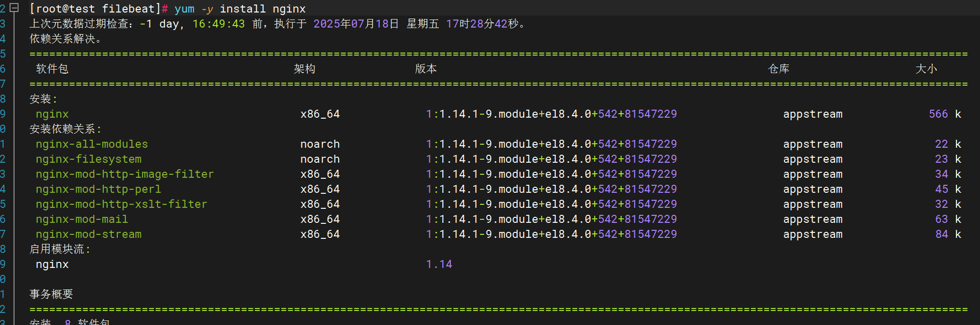
Task: Click x86_64 in the nginx-mod-http-perl row
Action: pyautogui.click(x=320, y=189)
